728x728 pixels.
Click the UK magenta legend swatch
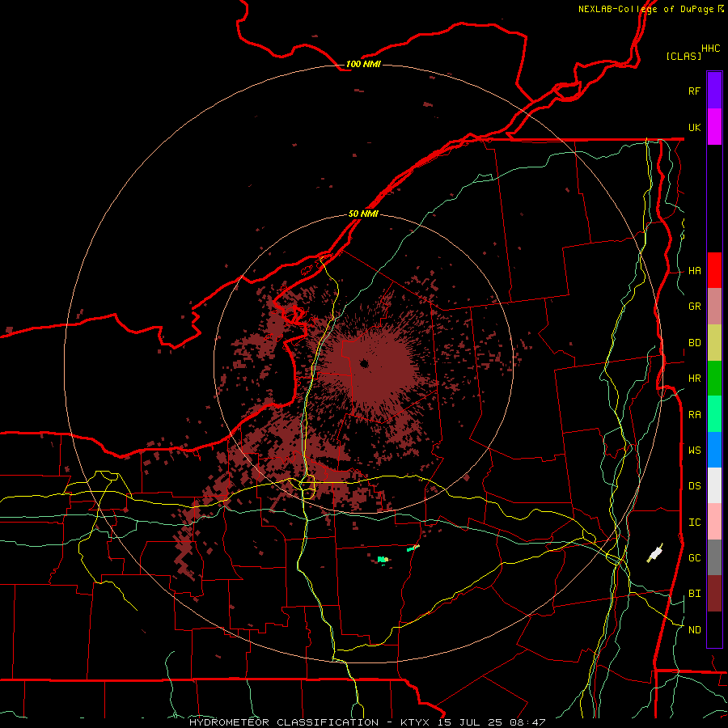pyautogui.click(x=714, y=127)
